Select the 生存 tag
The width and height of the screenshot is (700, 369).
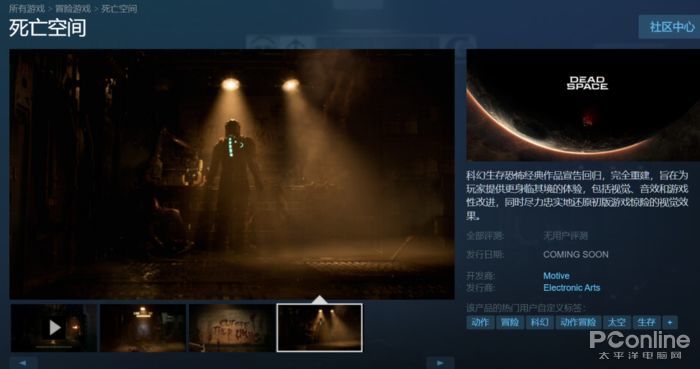[646, 322]
